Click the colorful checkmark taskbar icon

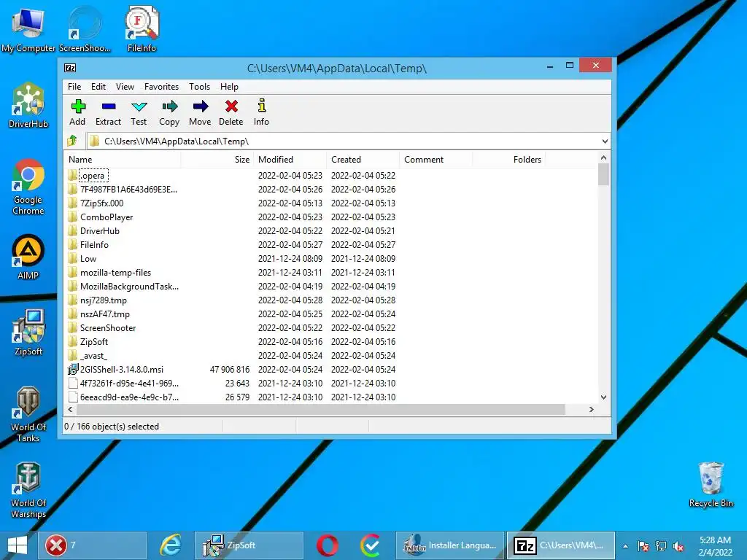pos(370,545)
